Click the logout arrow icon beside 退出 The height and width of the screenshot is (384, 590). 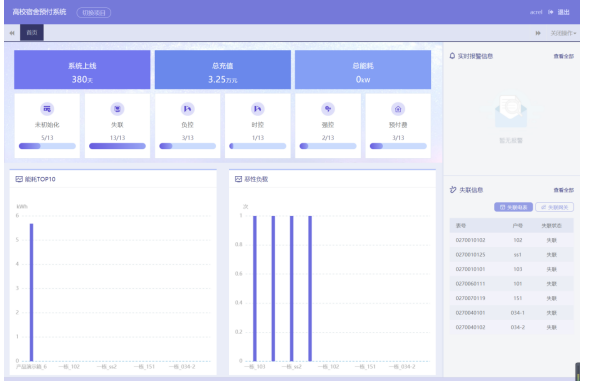(x=550, y=12)
